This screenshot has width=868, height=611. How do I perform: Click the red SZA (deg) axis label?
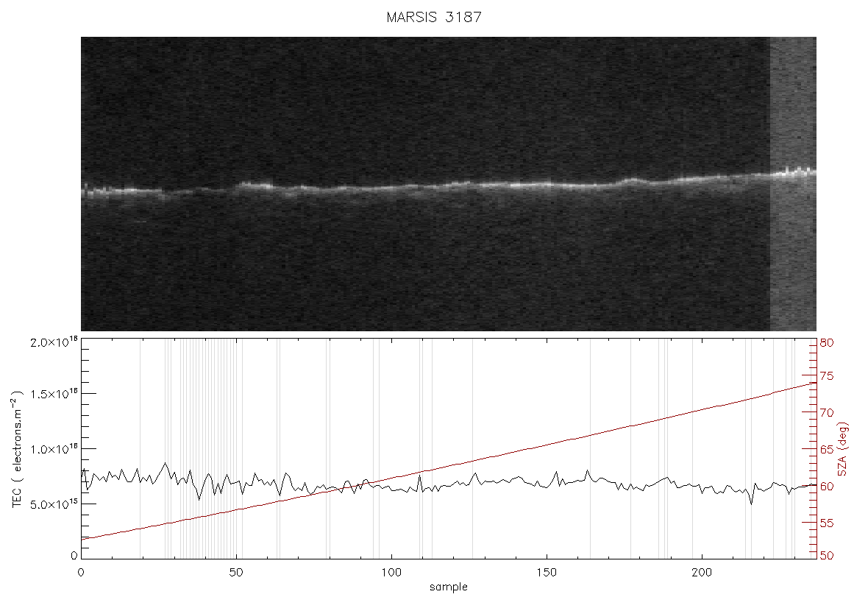[x=842, y=449]
